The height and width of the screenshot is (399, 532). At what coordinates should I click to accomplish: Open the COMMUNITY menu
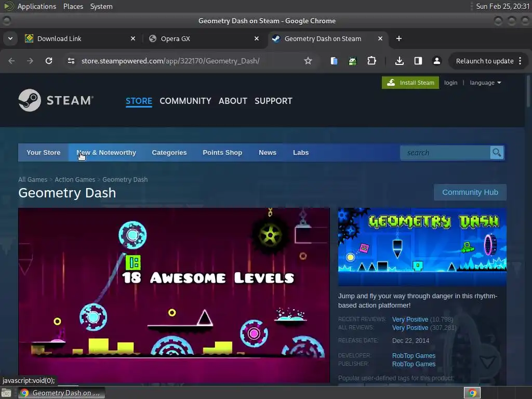click(185, 101)
